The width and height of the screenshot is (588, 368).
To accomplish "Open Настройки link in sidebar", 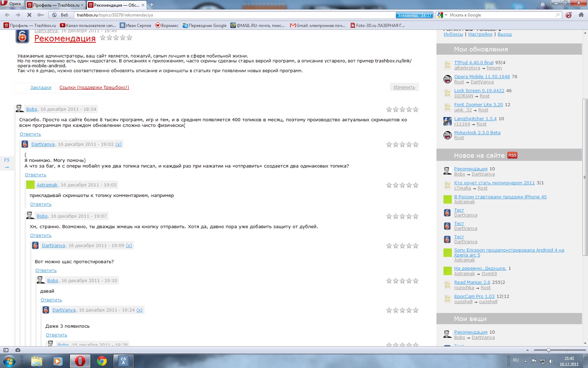I will click(480, 34).
